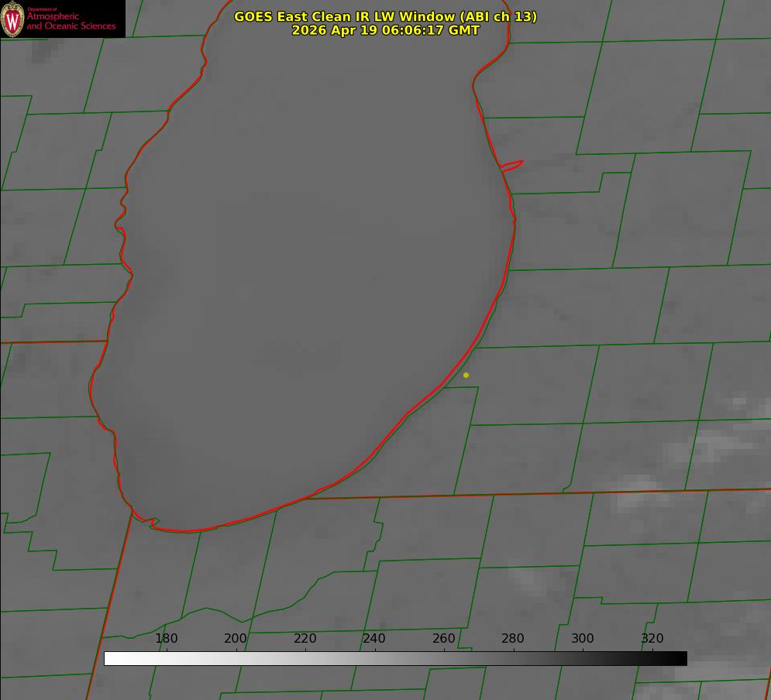Click the 200 tick on colorbar

tap(236, 638)
